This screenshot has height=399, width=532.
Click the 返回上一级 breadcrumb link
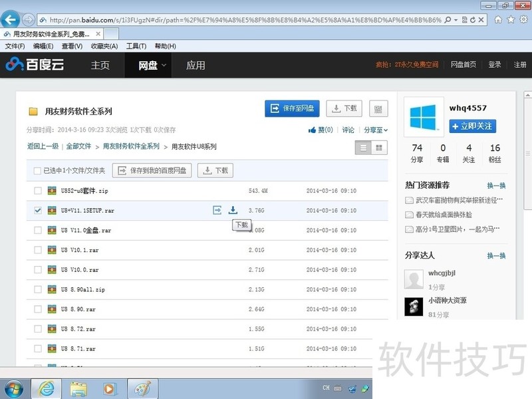click(43, 146)
